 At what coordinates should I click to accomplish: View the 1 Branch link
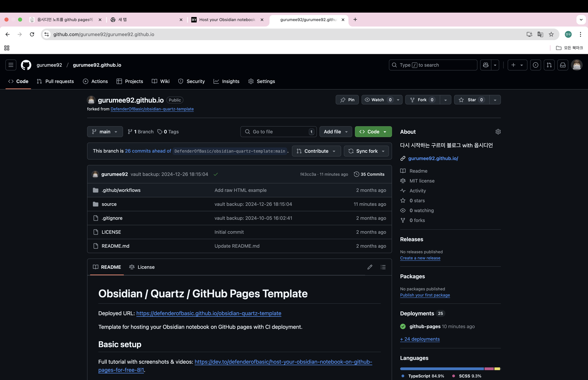tap(141, 131)
